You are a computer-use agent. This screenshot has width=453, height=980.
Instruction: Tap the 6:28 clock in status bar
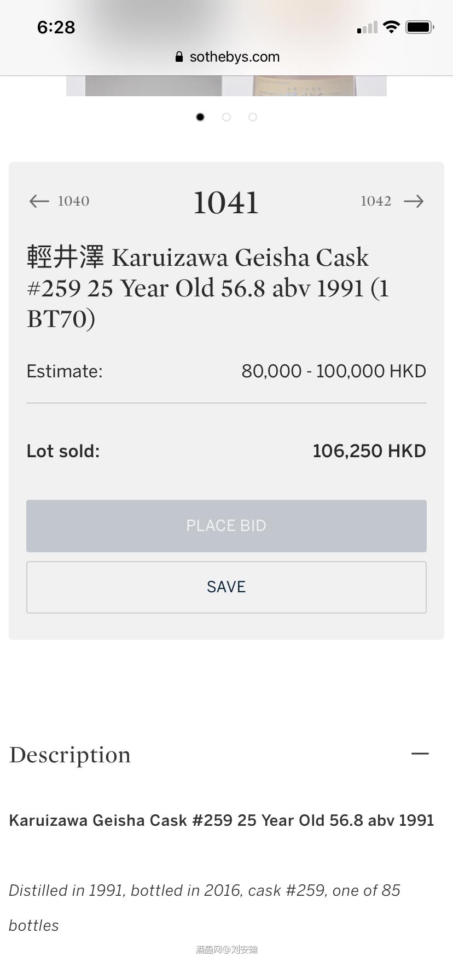(56, 27)
